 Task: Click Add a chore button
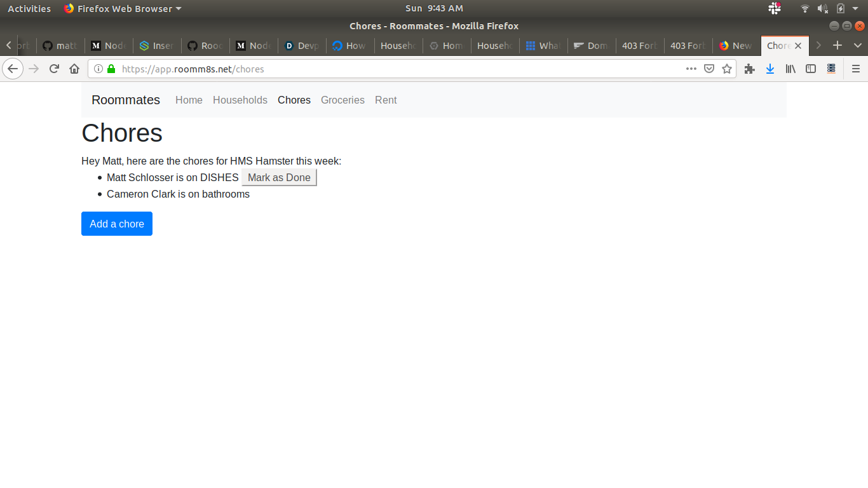[x=117, y=224]
